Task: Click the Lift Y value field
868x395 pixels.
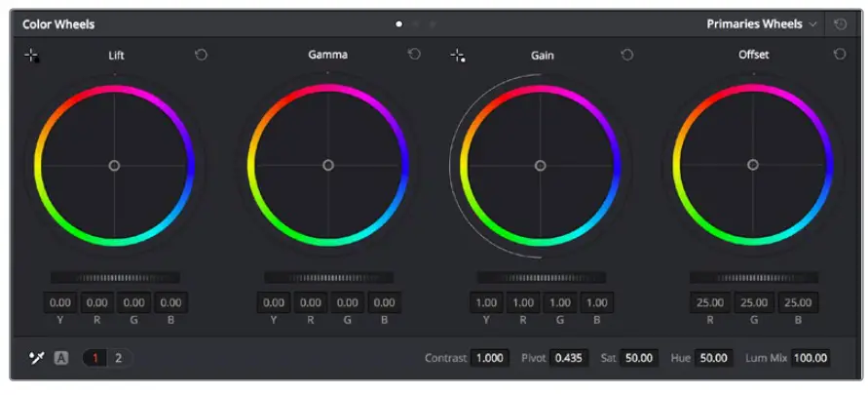Action: point(59,302)
